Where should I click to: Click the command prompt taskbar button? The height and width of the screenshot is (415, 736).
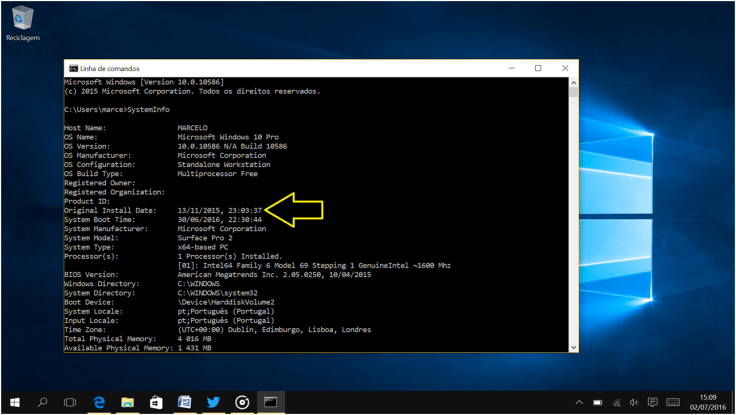point(270,402)
